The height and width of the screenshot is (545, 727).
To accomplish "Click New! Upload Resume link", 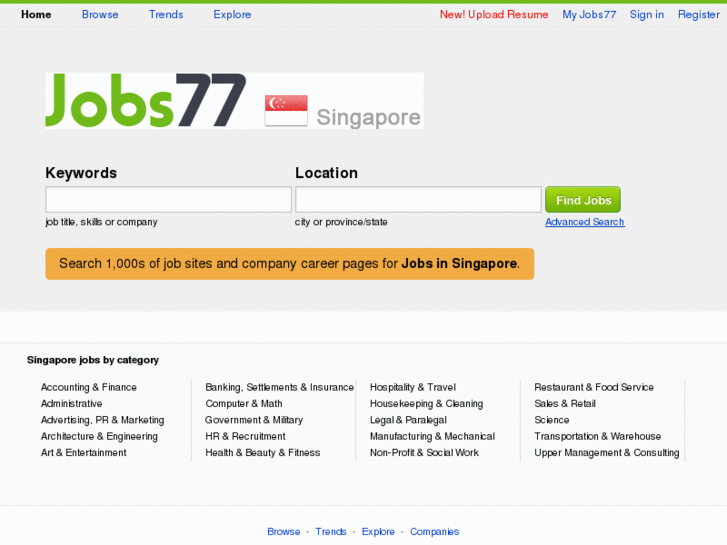I will click(494, 14).
